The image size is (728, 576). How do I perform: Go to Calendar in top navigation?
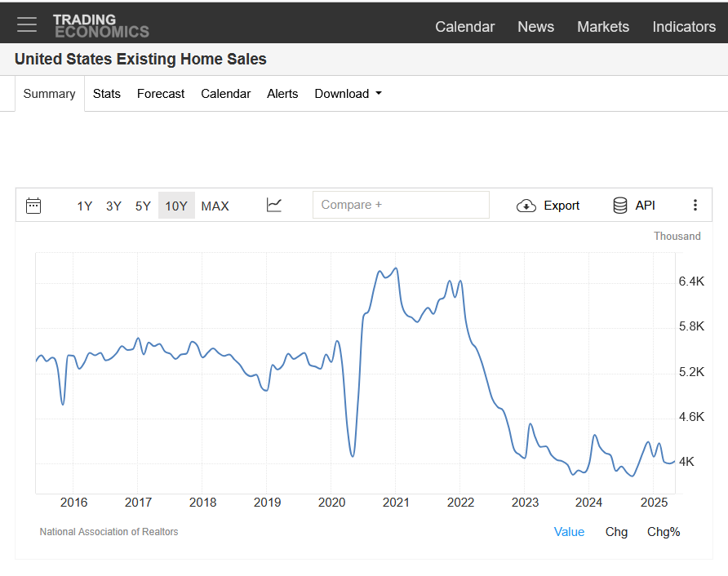(x=464, y=27)
